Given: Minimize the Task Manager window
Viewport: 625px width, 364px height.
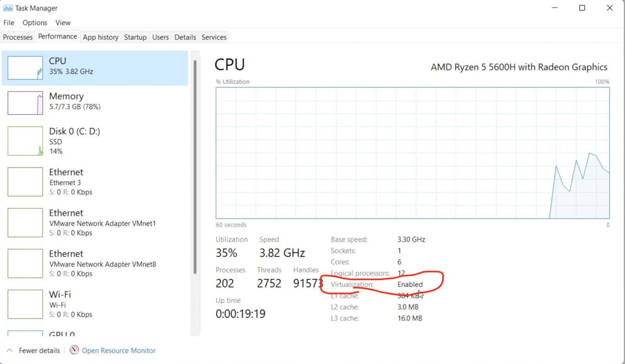Looking at the screenshot, I should tap(555, 8).
